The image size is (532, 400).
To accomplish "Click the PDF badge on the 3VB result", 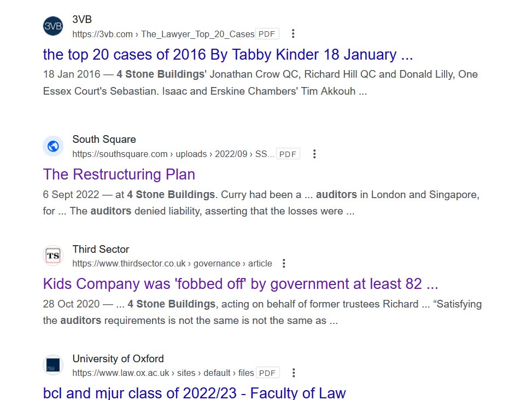I will click(x=267, y=33).
